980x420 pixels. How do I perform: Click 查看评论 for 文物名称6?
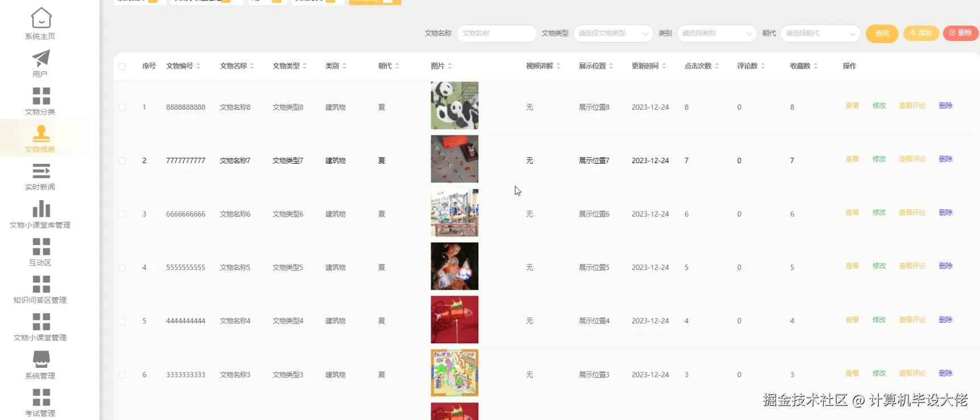coord(912,213)
